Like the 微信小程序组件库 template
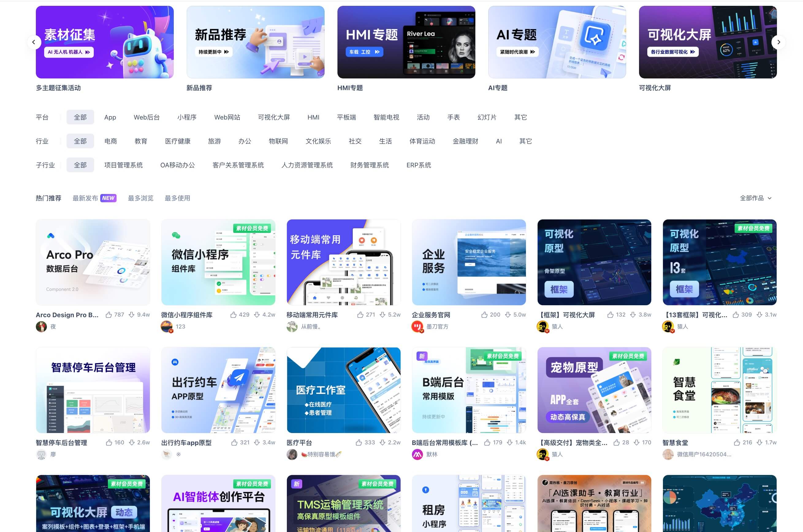Image resolution: width=803 pixels, height=532 pixels. coord(234,315)
